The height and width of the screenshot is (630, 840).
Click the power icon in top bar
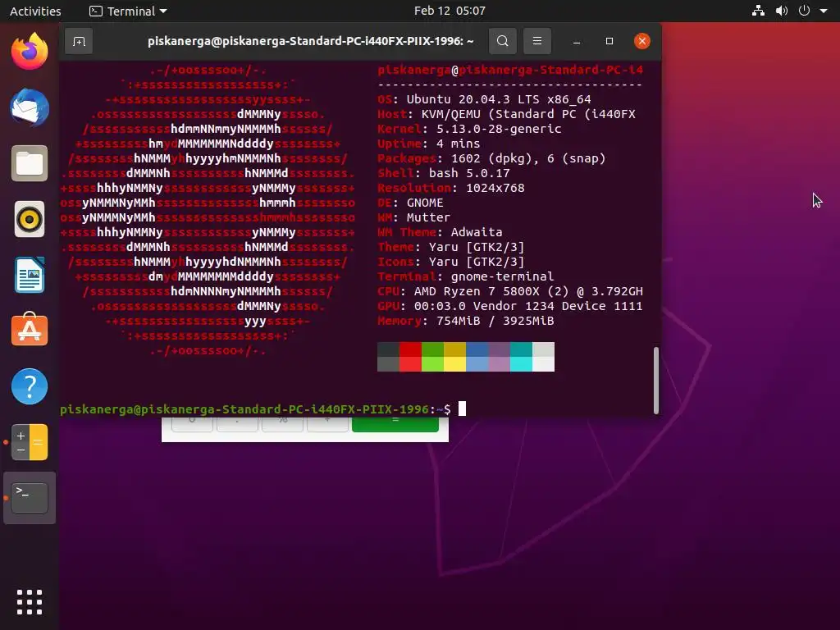(804, 11)
